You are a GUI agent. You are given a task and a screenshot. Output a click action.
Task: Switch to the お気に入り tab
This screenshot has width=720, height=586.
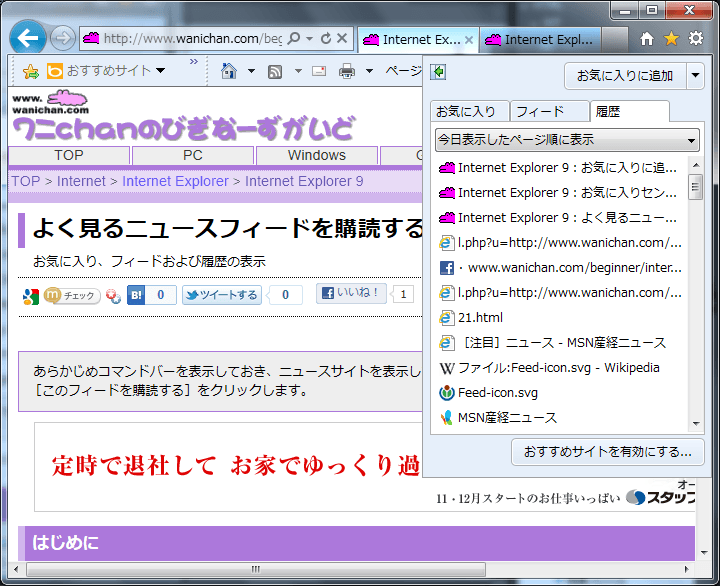pyautogui.click(x=469, y=111)
